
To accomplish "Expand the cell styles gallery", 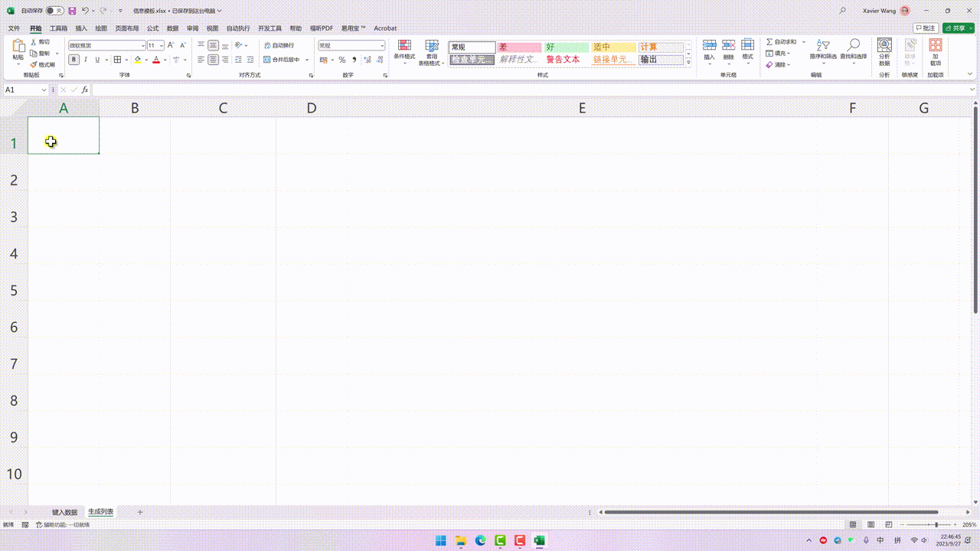I will pos(688,62).
